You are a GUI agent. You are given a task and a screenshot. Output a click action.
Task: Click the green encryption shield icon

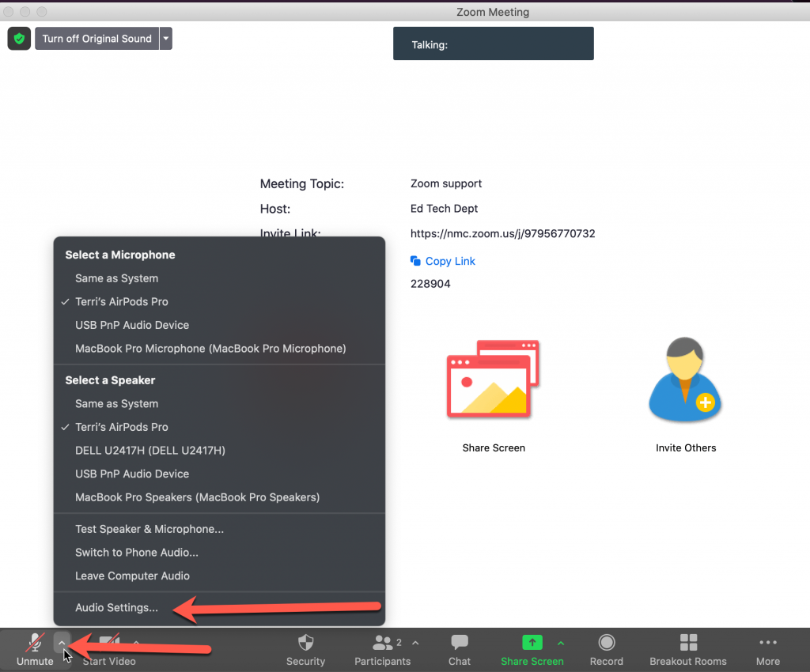(x=19, y=39)
